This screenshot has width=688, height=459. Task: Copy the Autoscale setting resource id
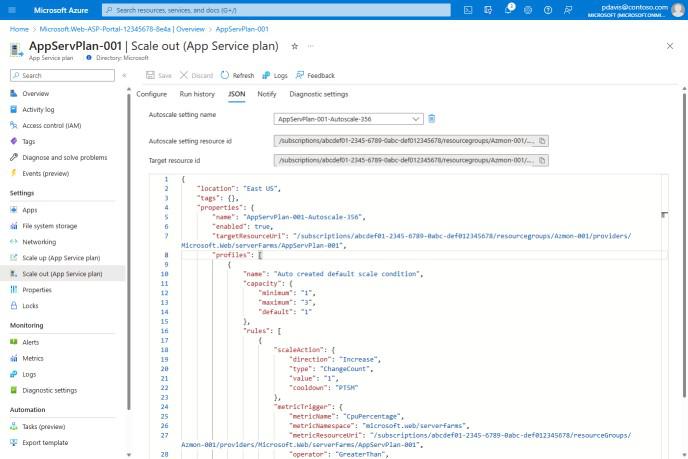pos(542,141)
